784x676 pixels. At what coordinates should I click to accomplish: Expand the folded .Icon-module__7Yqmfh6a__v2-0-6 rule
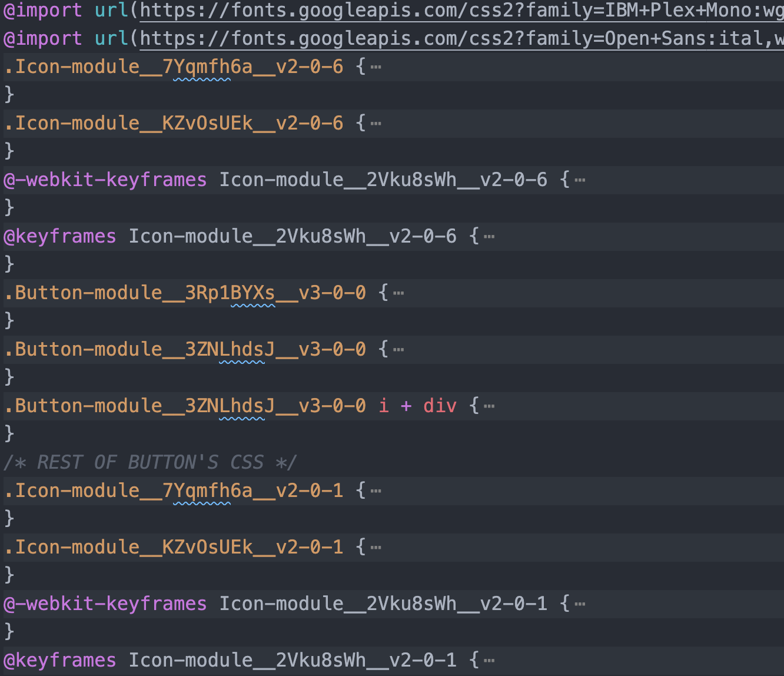(x=376, y=66)
